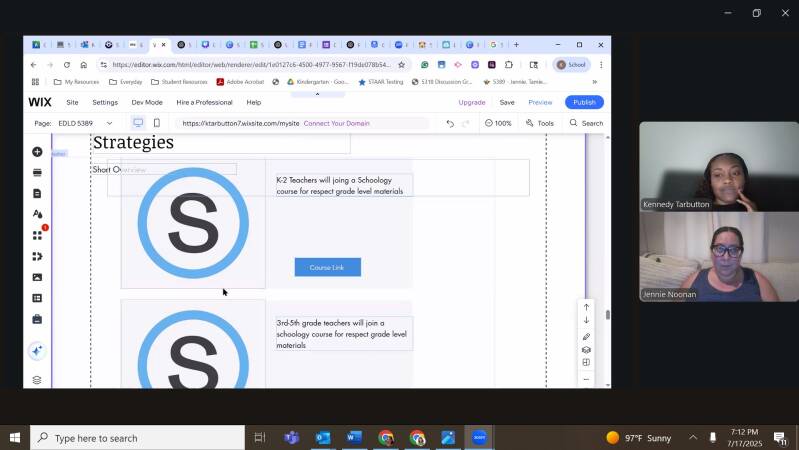Image resolution: width=799 pixels, height=450 pixels.
Task: Click the Save button
Action: click(507, 102)
